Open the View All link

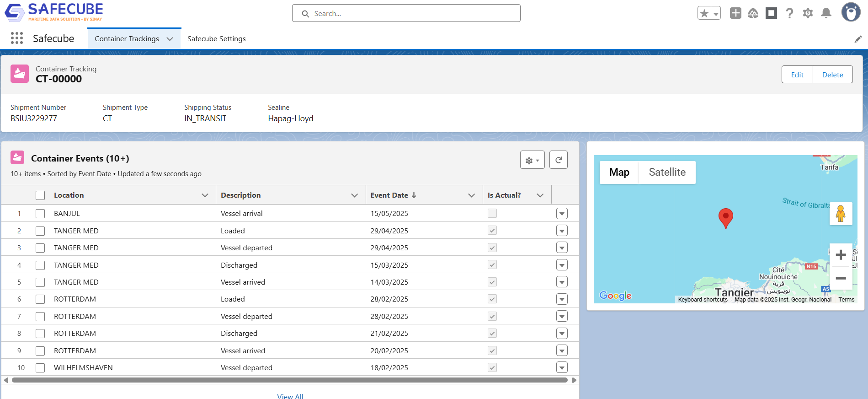pyautogui.click(x=290, y=396)
